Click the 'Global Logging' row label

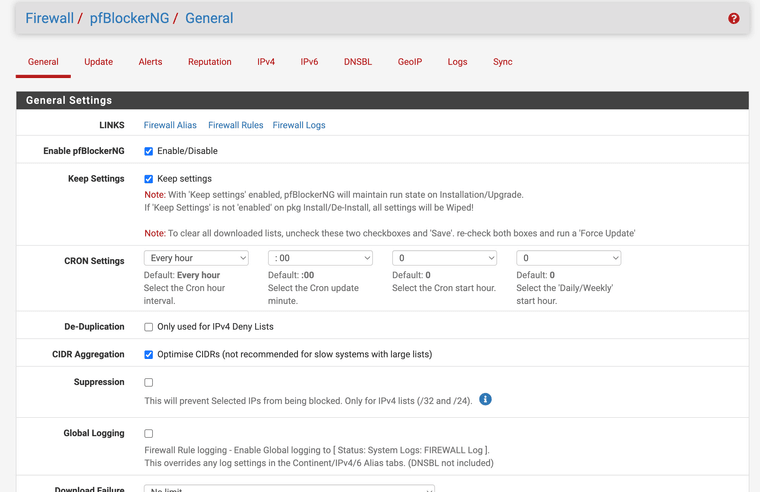coord(94,433)
